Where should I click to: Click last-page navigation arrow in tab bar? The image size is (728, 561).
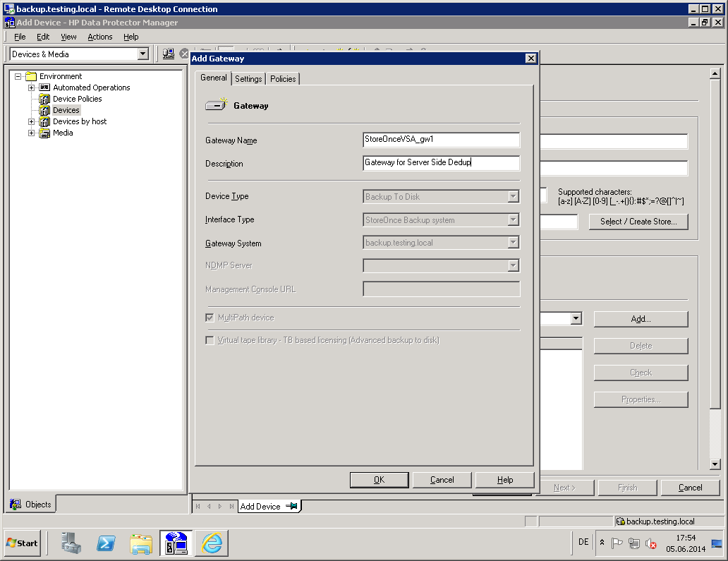231,506
